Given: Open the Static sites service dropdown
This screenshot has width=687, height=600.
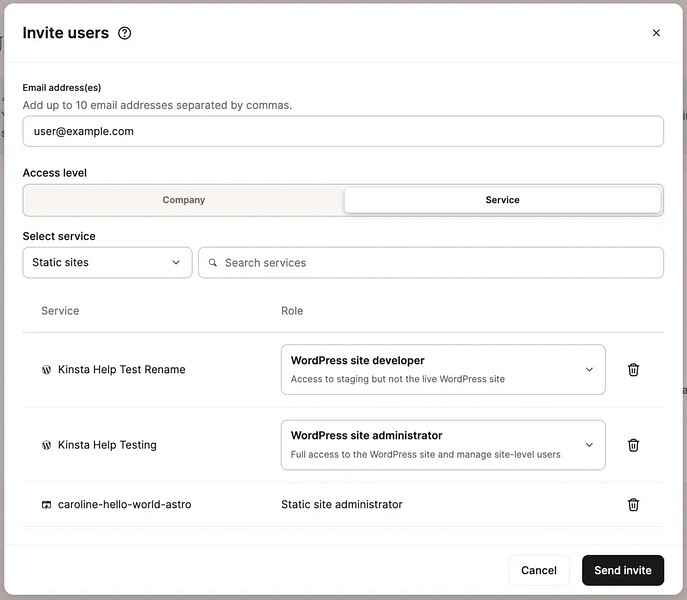Looking at the screenshot, I should (107, 263).
